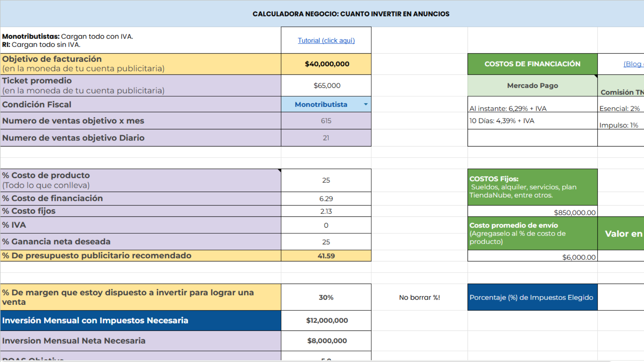Select the 41.59 presupuesto publicitario recomendado cell
Image resolution: width=644 pixels, height=362 pixels.
click(326, 256)
